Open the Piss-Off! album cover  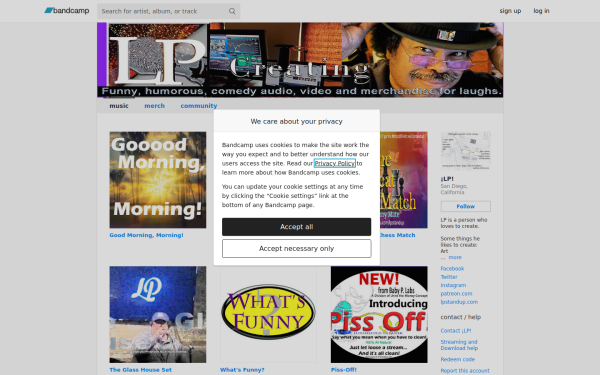(379, 315)
